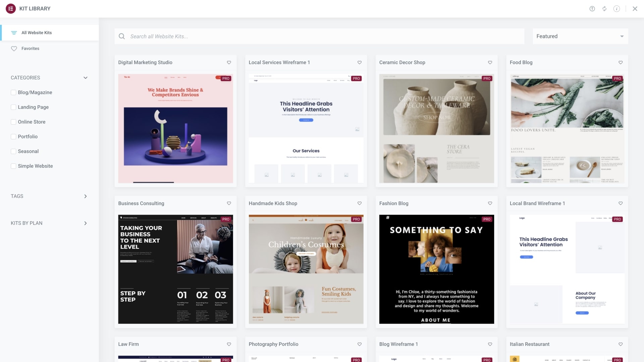Toggle the Simple Website category checkbox
644x362 pixels.
tap(13, 167)
